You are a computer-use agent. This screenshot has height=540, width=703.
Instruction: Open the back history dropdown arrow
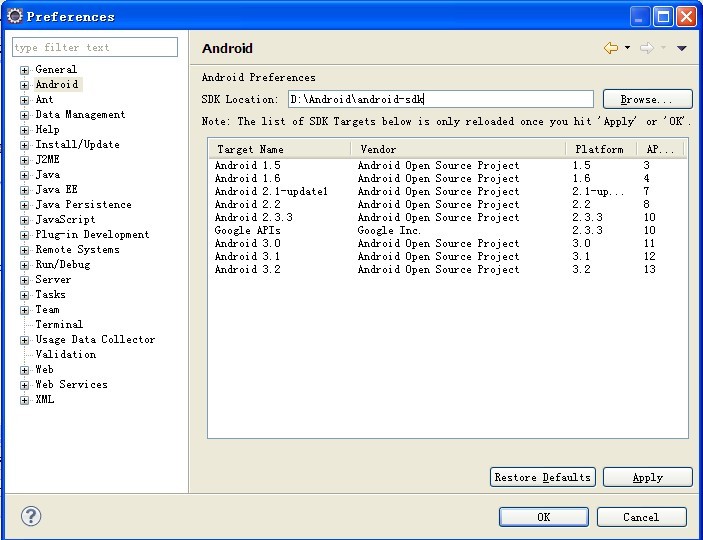pos(627,48)
